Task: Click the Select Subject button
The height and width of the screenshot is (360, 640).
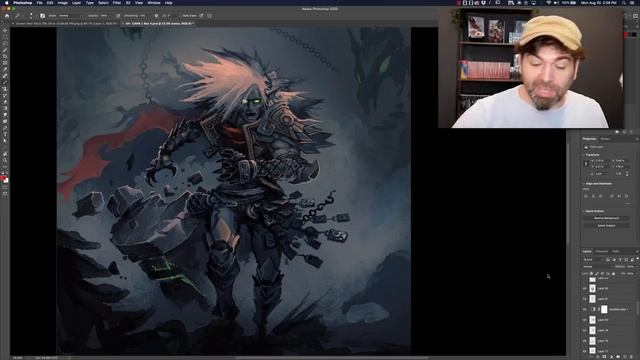Action: point(607,226)
